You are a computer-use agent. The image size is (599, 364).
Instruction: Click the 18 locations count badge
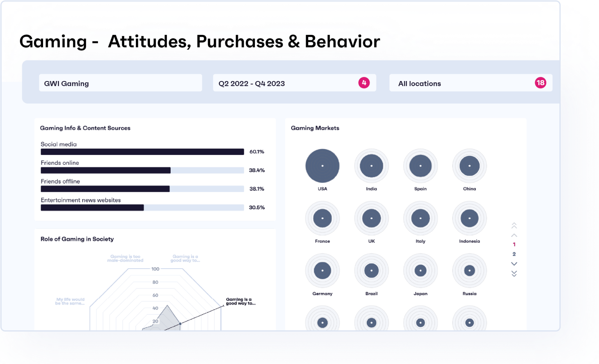click(x=540, y=83)
